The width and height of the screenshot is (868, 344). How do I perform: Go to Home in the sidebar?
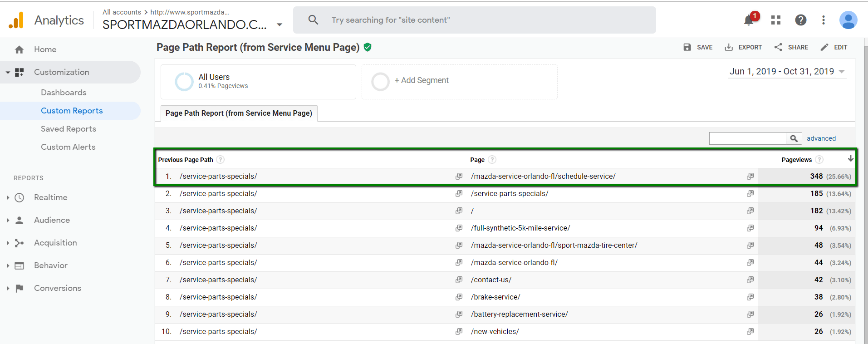point(45,49)
